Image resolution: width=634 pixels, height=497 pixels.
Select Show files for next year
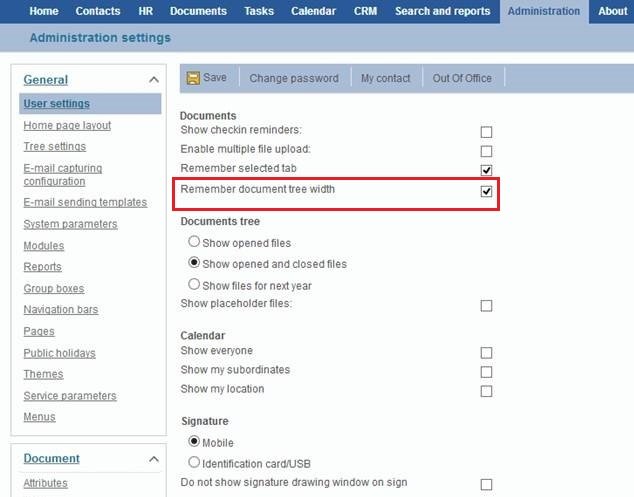click(194, 285)
